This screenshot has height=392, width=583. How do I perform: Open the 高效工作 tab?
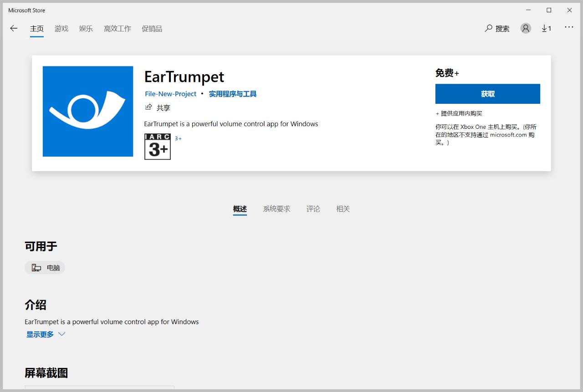(117, 28)
